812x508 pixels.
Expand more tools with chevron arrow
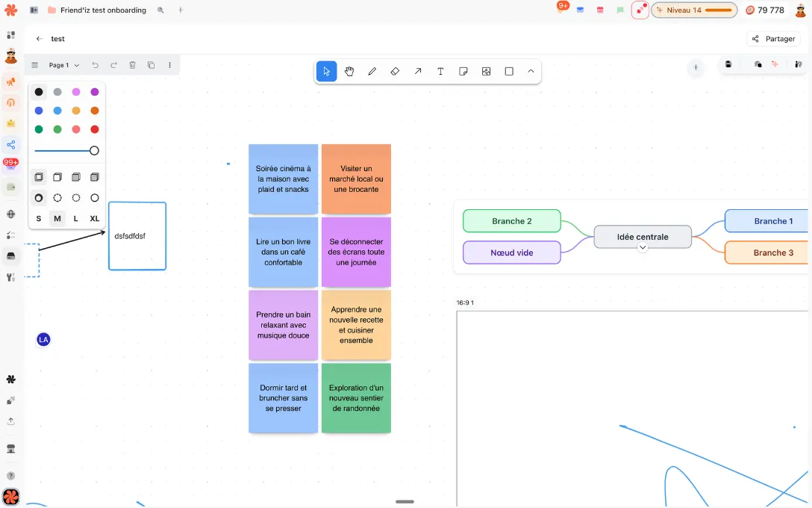[x=531, y=72]
